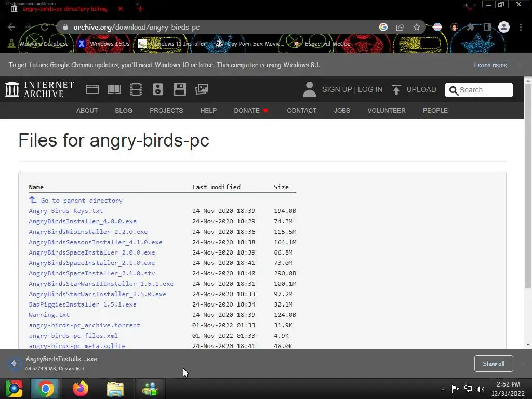This screenshot has height=399, width=532.
Task: Open the ABOUT menu item
Action: click(x=87, y=111)
